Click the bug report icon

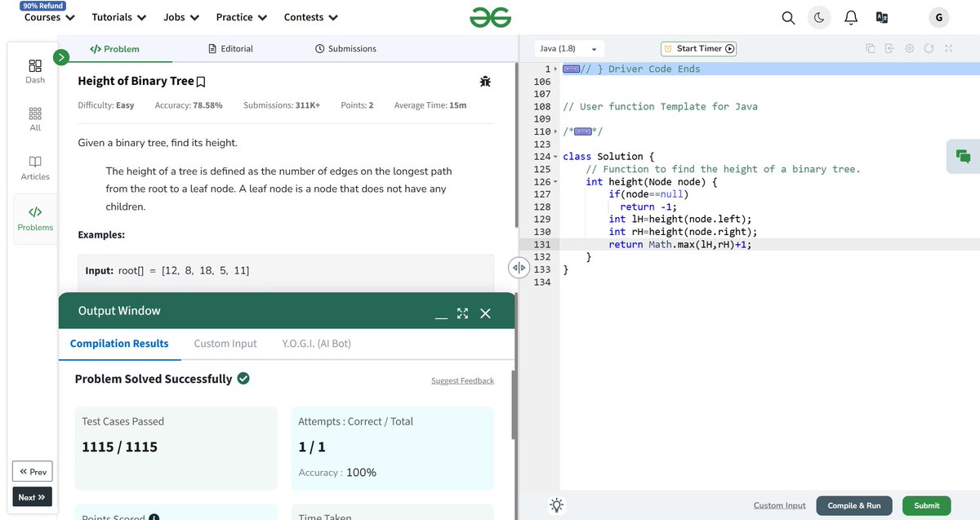click(x=485, y=82)
